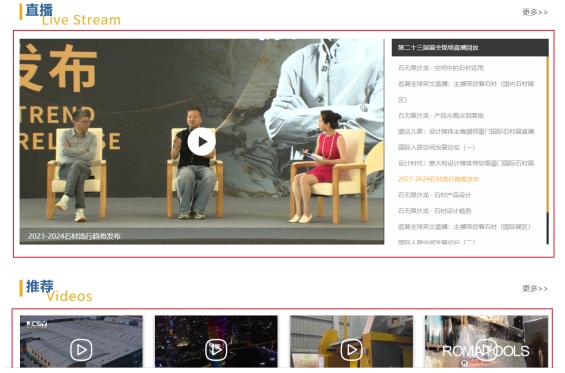565x373 pixels.
Task: Select 石无限沙龙·空间中的石材运用 in playlist
Action: (x=441, y=68)
